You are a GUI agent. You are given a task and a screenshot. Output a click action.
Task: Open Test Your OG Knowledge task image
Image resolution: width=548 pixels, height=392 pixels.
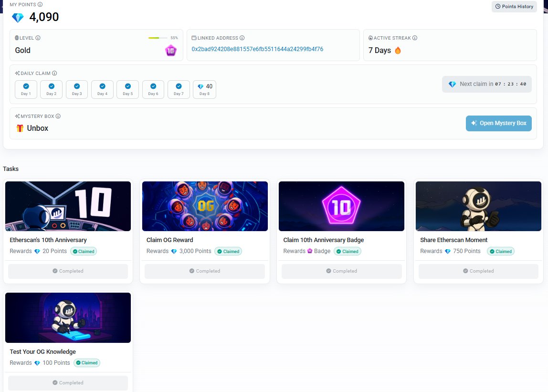click(68, 318)
